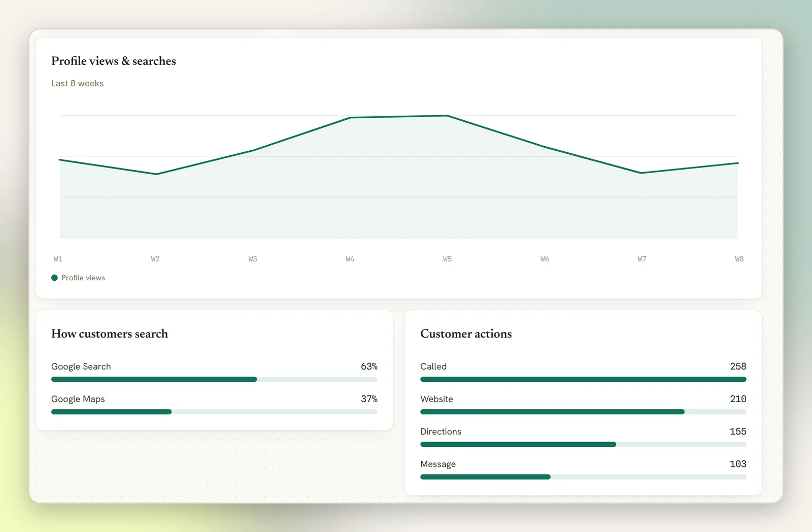The width and height of the screenshot is (812, 532).
Task: Click the 210 website value
Action: 738,399
